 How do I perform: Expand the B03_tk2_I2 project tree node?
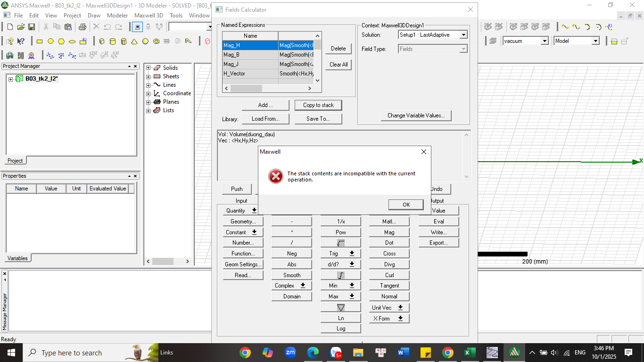click(11, 79)
